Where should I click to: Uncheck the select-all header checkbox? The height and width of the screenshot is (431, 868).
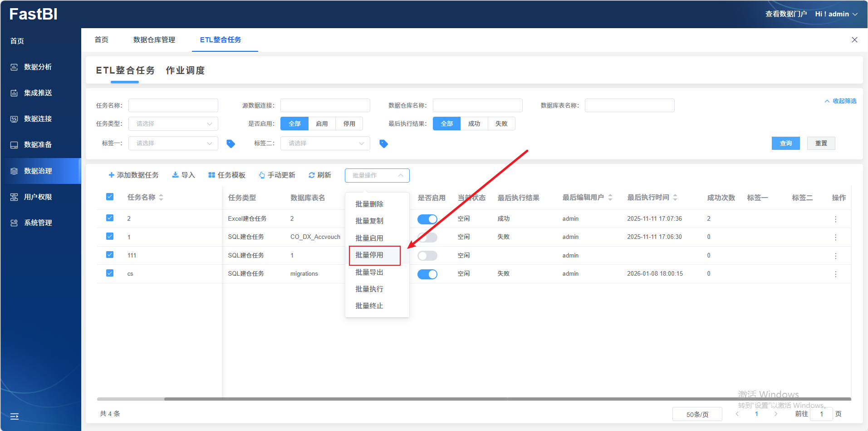(110, 197)
